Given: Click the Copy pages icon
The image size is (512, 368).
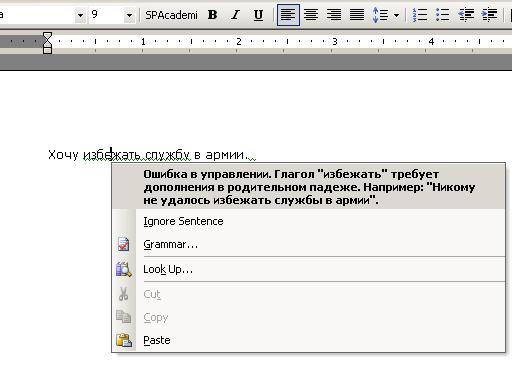Looking at the screenshot, I should pyautogui.click(x=123, y=317).
